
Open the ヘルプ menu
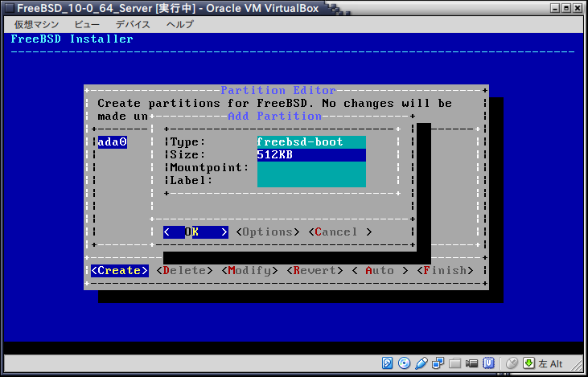click(x=179, y=24)
